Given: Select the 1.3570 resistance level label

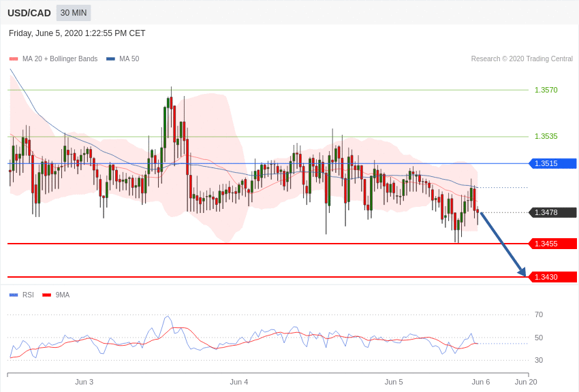Looking at the screenshot, I should click(x=546, y=90).
